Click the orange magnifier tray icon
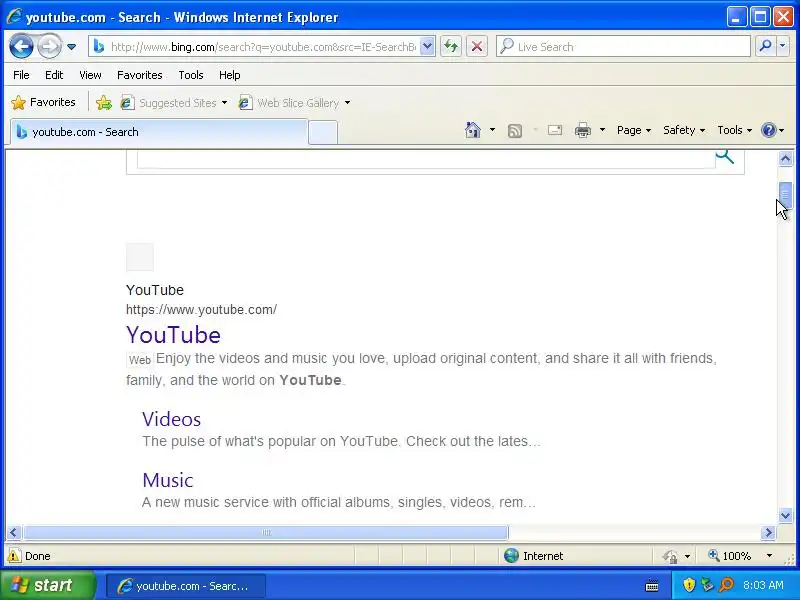The width and height of the screenshot is (800, 600). 726,585
